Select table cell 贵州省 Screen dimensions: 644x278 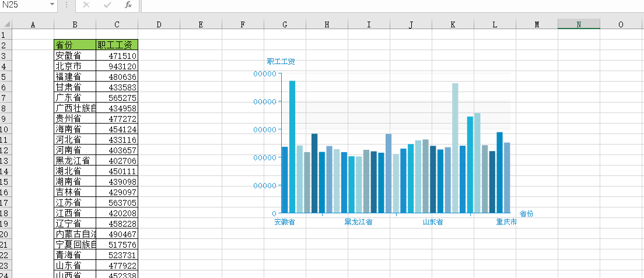pyautogui.click(x=75, y=119)
